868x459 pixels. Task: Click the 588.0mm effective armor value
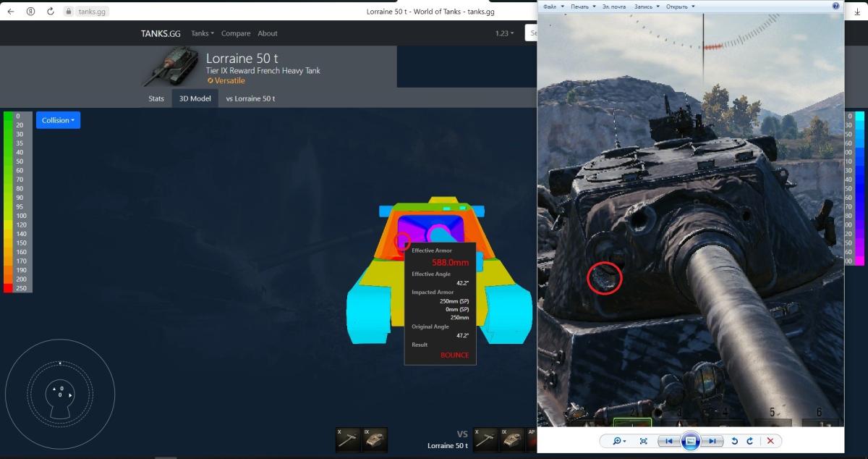pos(450,263)
